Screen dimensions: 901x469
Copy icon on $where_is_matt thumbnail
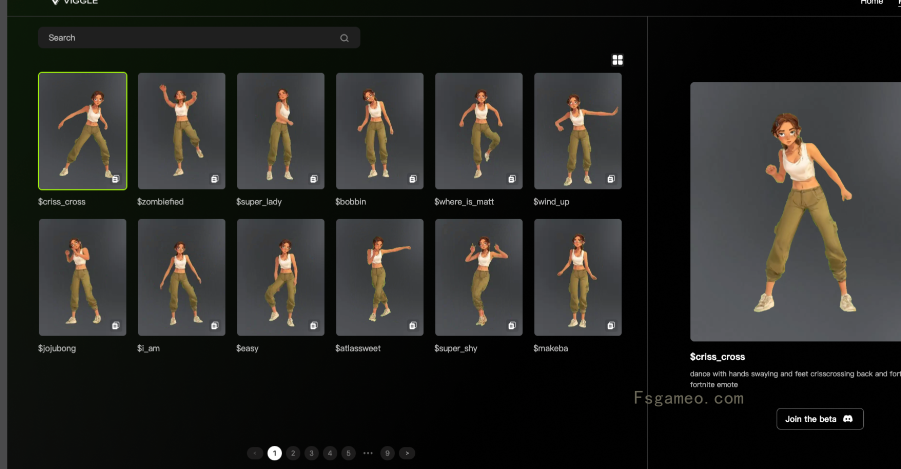512,179
